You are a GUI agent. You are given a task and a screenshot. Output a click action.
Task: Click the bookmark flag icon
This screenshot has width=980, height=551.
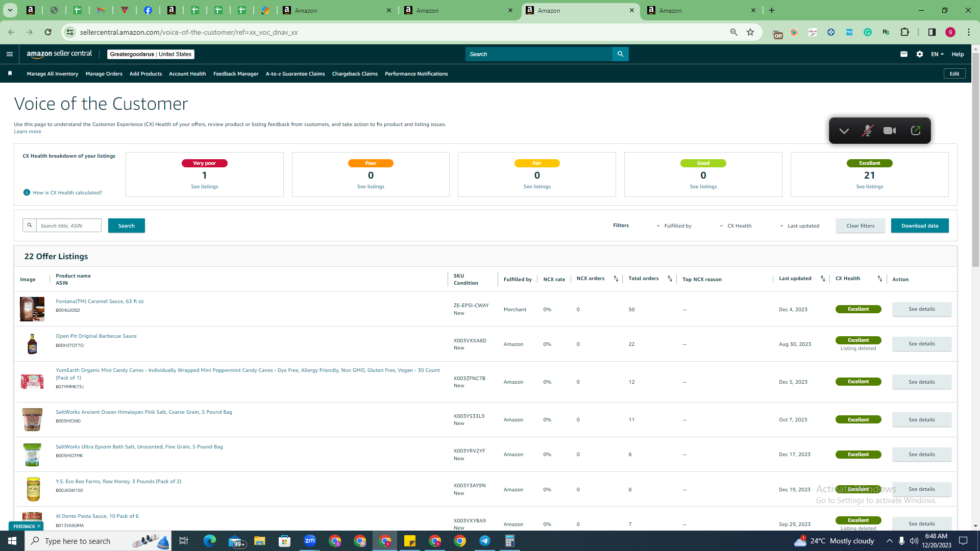(x=10, y=73)
